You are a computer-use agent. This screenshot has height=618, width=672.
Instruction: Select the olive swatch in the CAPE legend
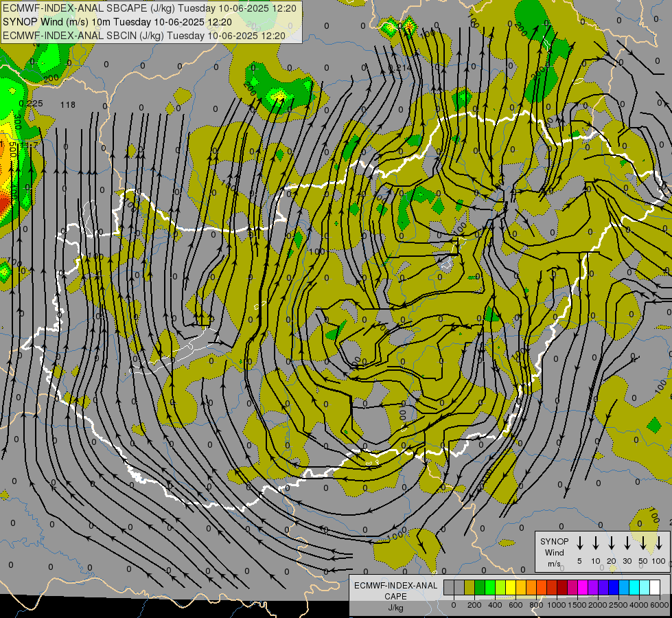[x=470, y=587]
